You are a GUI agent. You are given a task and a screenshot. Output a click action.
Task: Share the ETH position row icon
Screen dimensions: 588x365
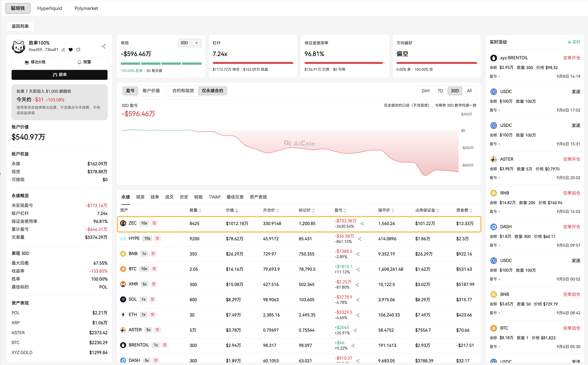click(358, 315)
